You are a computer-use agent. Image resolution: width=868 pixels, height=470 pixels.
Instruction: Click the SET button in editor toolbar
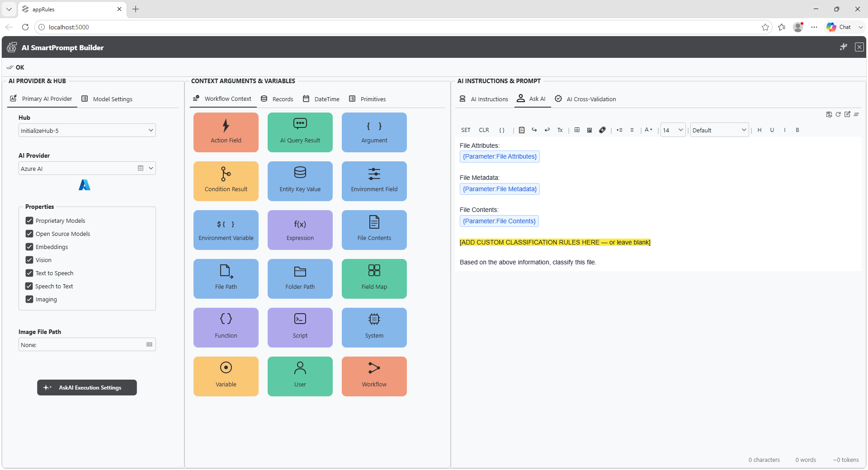click(x=466, y=130)
